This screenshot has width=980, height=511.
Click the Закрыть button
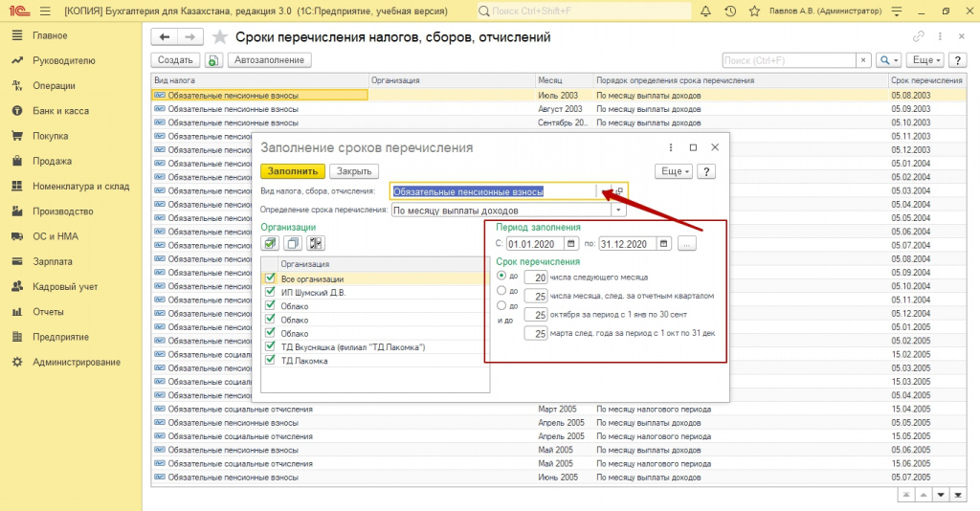click(354, 171)
